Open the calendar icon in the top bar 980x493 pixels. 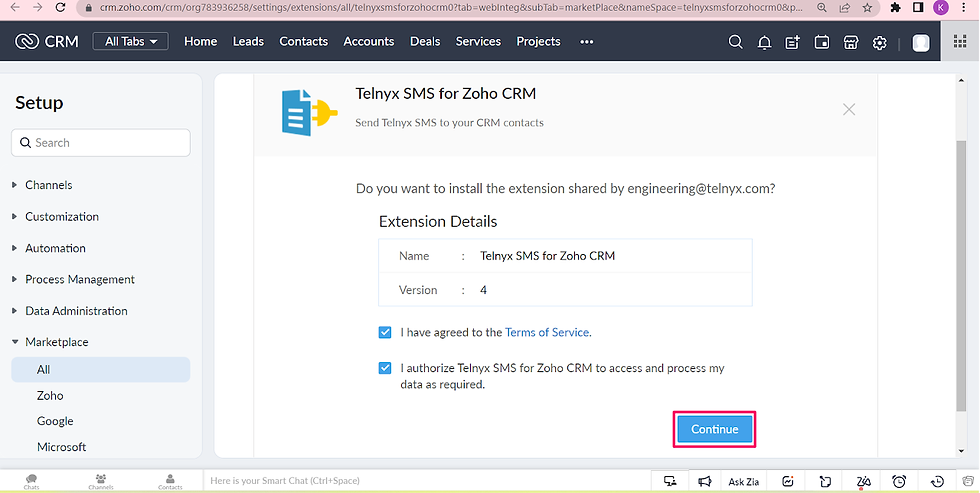pos(822,42)
